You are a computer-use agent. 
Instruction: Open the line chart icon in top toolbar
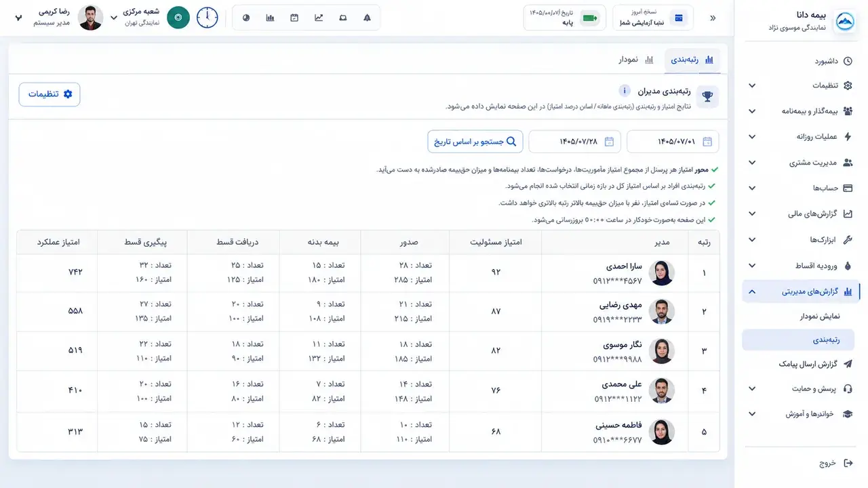(319, 18)
